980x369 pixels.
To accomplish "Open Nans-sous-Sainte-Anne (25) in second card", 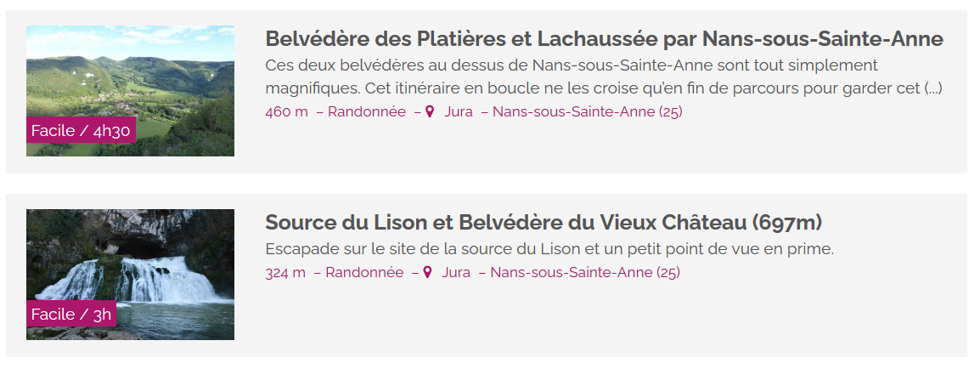I will 585,273.
